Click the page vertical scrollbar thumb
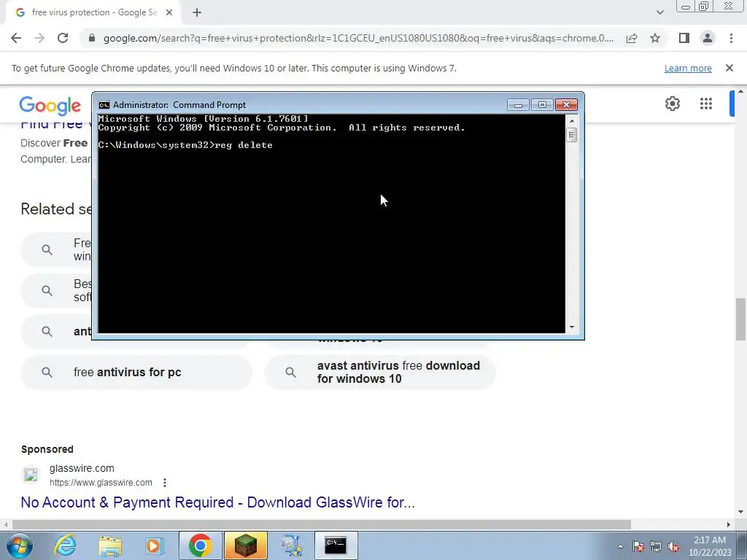 (x=740, y=319)
